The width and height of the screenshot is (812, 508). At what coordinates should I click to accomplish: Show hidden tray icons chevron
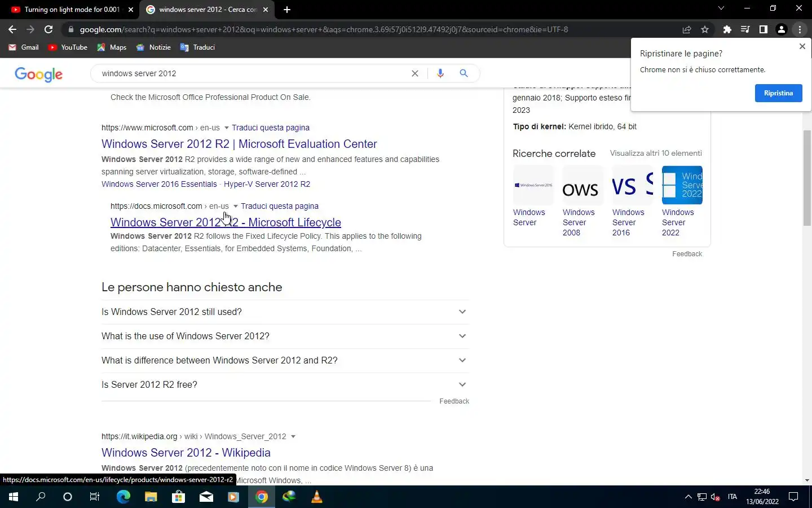click(x=688, y=497)
